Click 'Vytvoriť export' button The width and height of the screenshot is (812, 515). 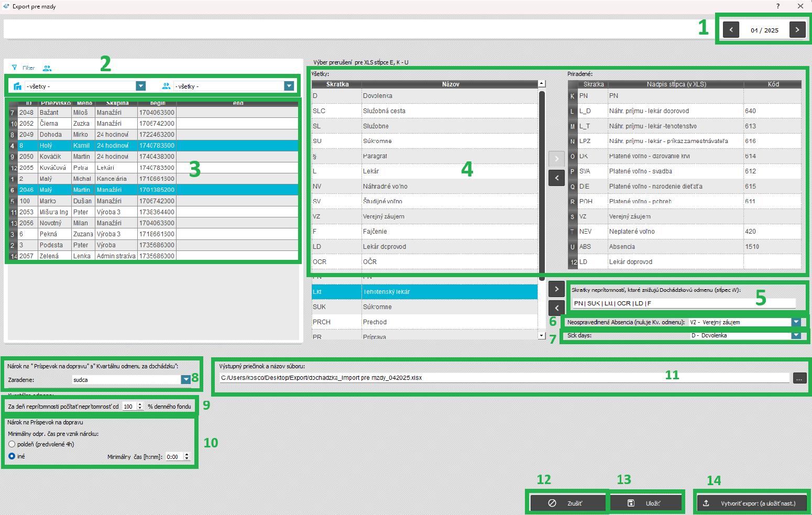[752, 503]
